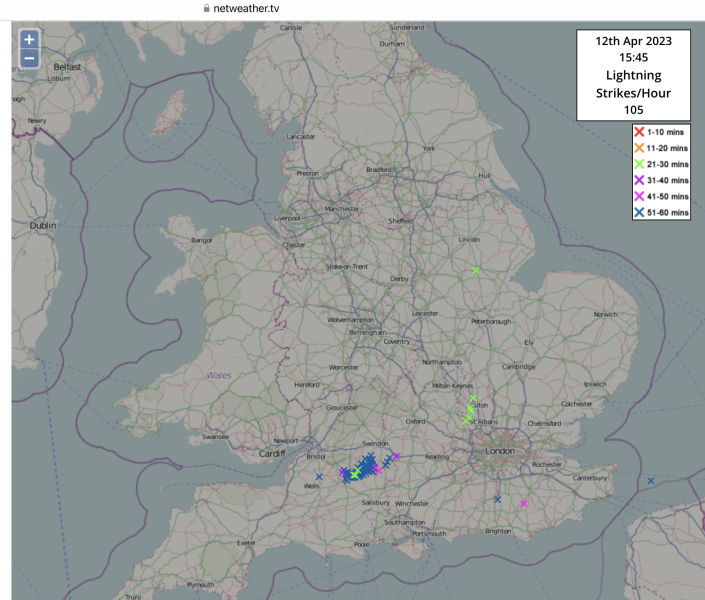705x600 pixels.
Task: Click the blue strike marker near Wells
Action: pyautogui.click(x=319, y=477)
